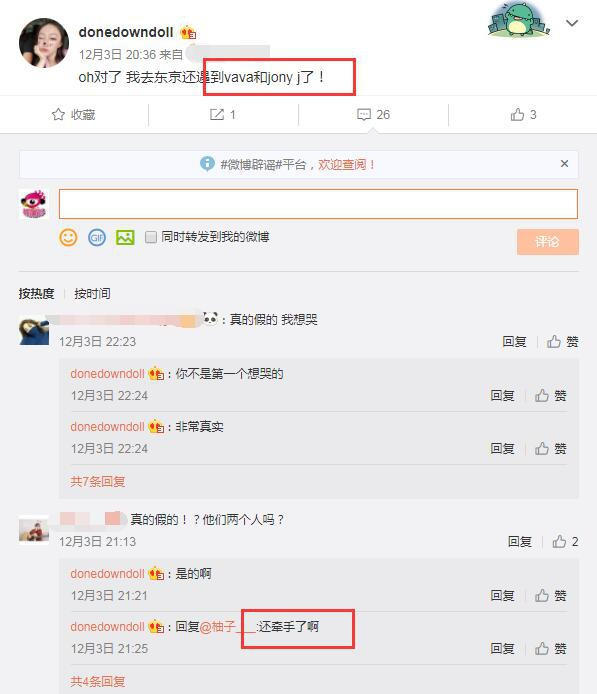597x694 pixels.
Task: Open donedowndoll's profile avatar photo
Action: point(44,43)
